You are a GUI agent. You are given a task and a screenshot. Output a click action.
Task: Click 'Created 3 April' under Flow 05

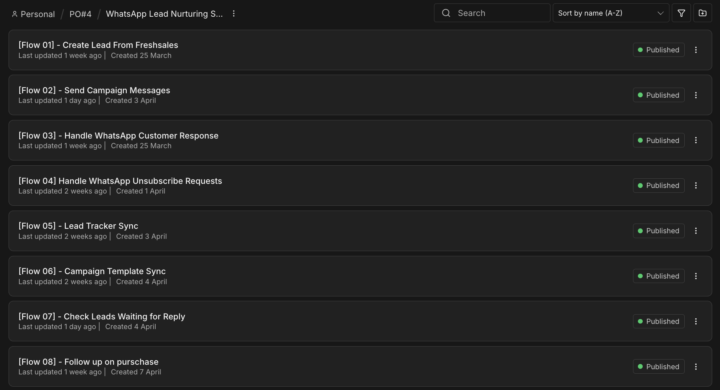pos(141,237)
